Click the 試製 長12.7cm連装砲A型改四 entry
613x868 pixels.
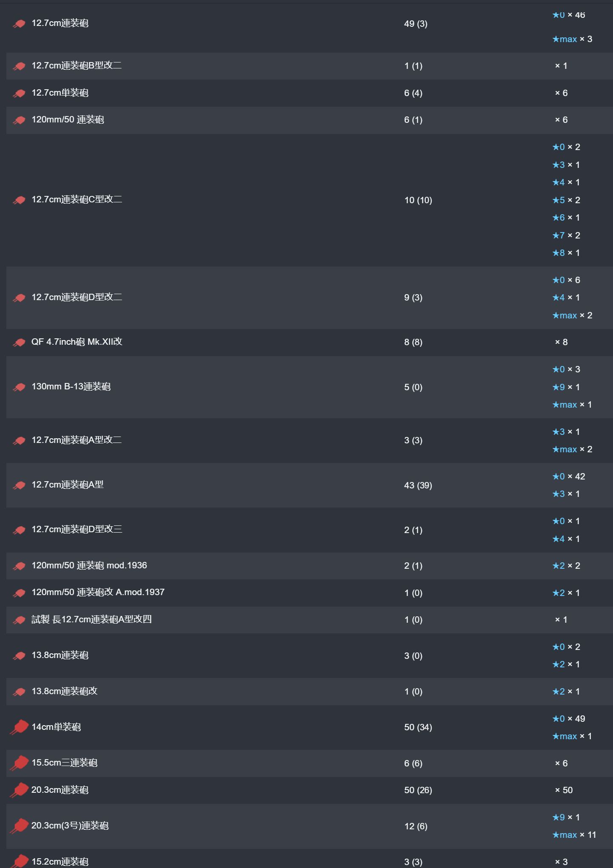pyautogui.click(x=91, y=620)
